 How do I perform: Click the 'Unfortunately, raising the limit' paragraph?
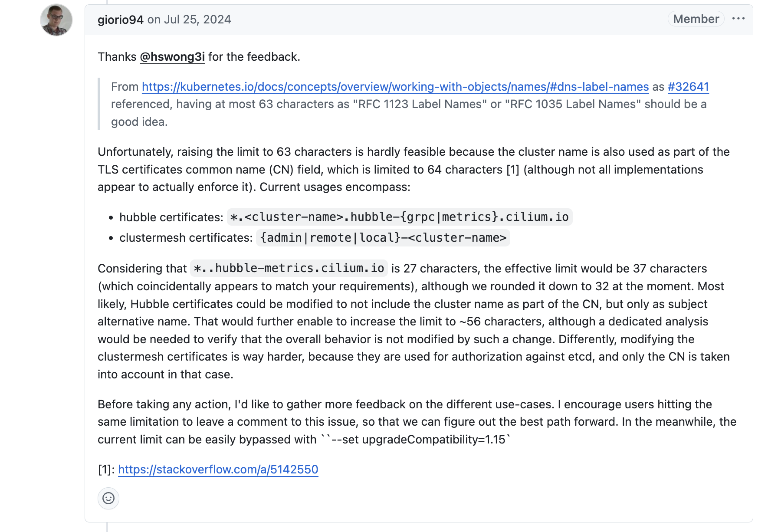(414, 170)
